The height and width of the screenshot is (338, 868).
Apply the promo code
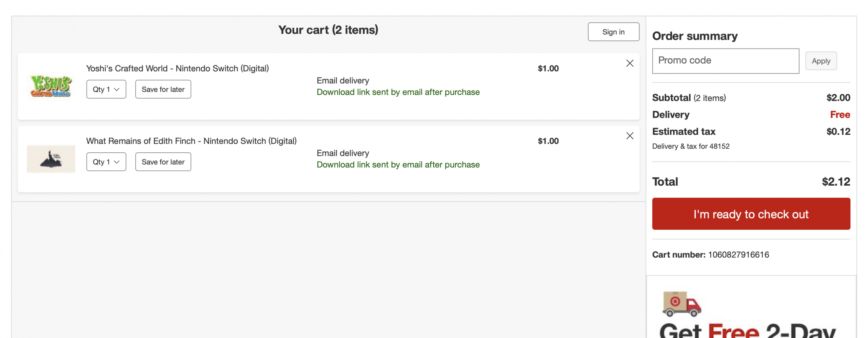821,61
